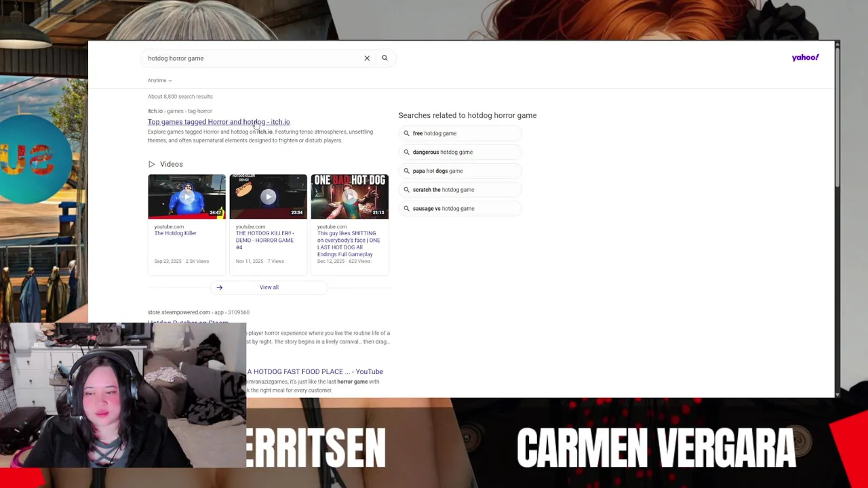The height and width of the screenshot is (488, 868).
Task: Click the Videos section heading
Action: pos(172,164)
